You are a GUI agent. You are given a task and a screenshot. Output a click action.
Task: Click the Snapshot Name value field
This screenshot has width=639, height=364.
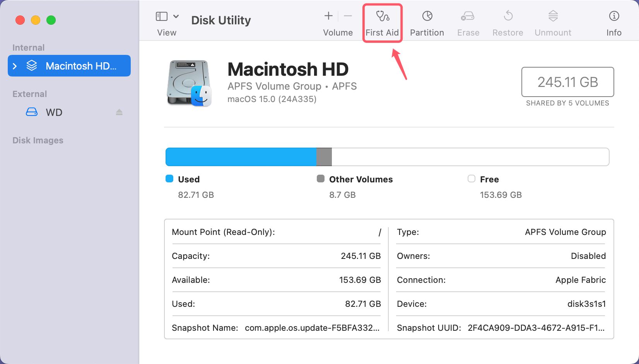click(312, 328)
